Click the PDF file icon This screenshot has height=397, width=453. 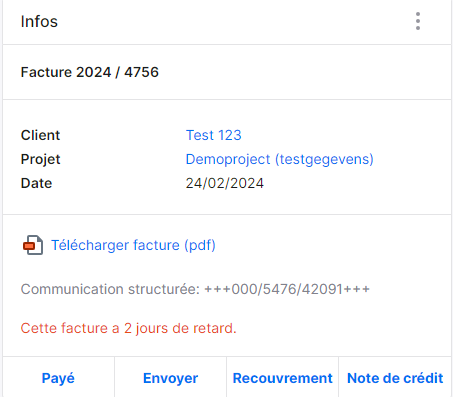(x=33, y=245)
